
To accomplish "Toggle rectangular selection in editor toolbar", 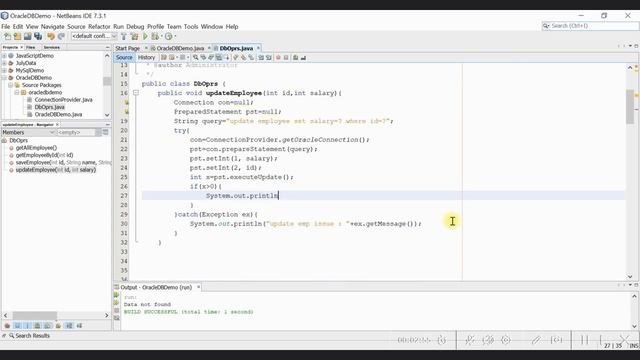I will [228, 58].
